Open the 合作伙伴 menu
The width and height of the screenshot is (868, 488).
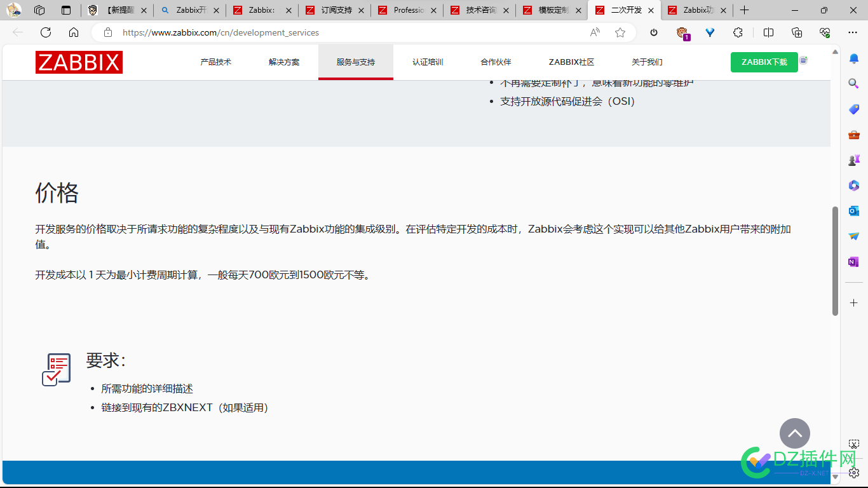496,62
